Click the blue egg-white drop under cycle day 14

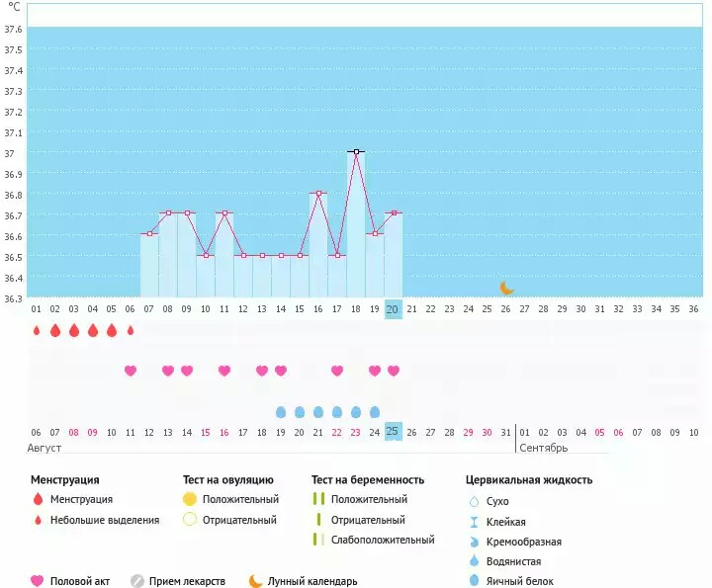pos(281,411)
